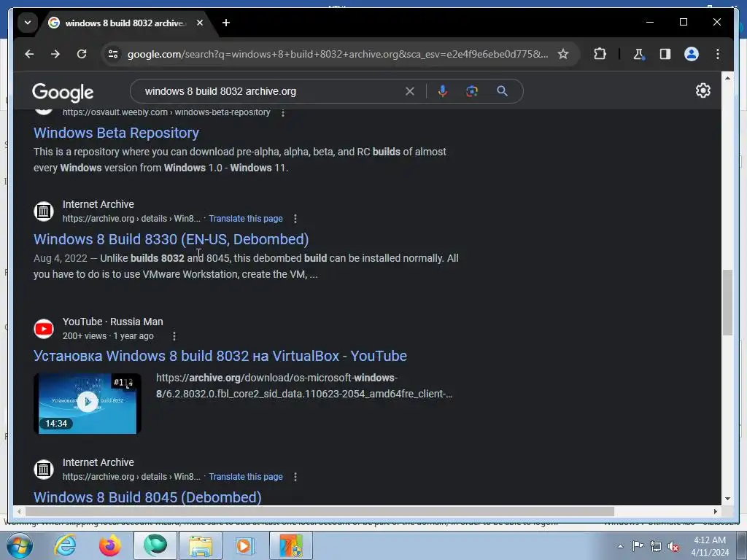Show hidden tray icons arrow

click(620, 546)
